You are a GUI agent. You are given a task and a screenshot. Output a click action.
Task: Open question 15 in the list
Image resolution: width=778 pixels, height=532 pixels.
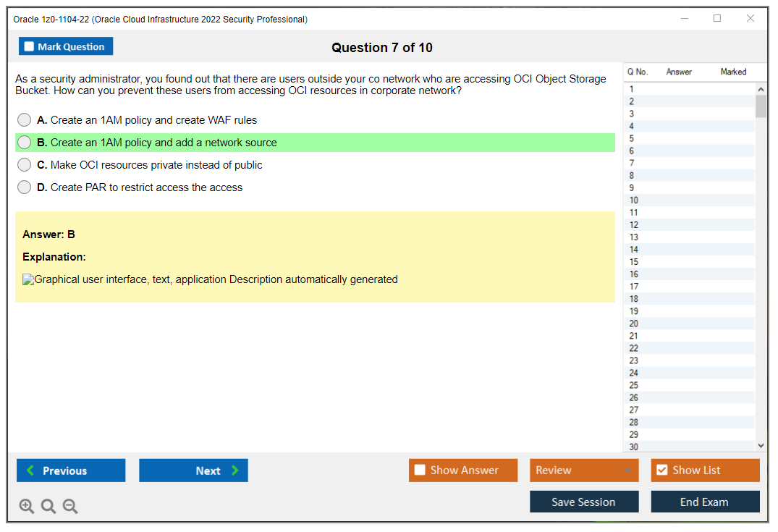coord(634,262)
